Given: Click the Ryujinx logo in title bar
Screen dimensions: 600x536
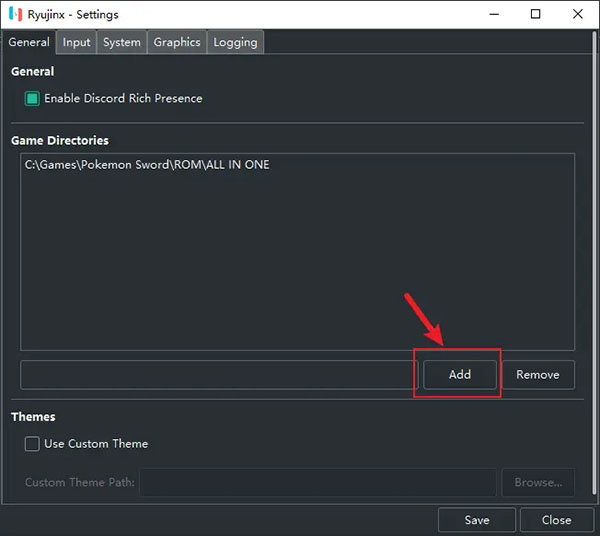Looking at the screenshot, I should pyautogui.click(x=15, y=14).
